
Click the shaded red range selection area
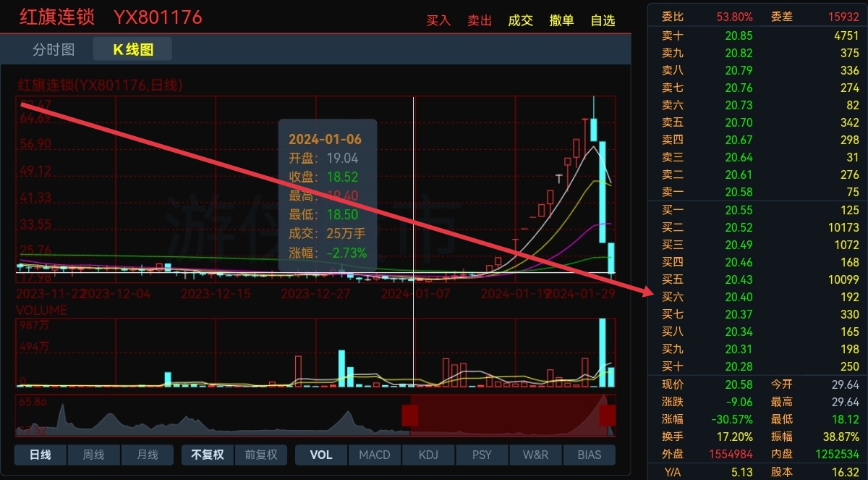[509, 415]
